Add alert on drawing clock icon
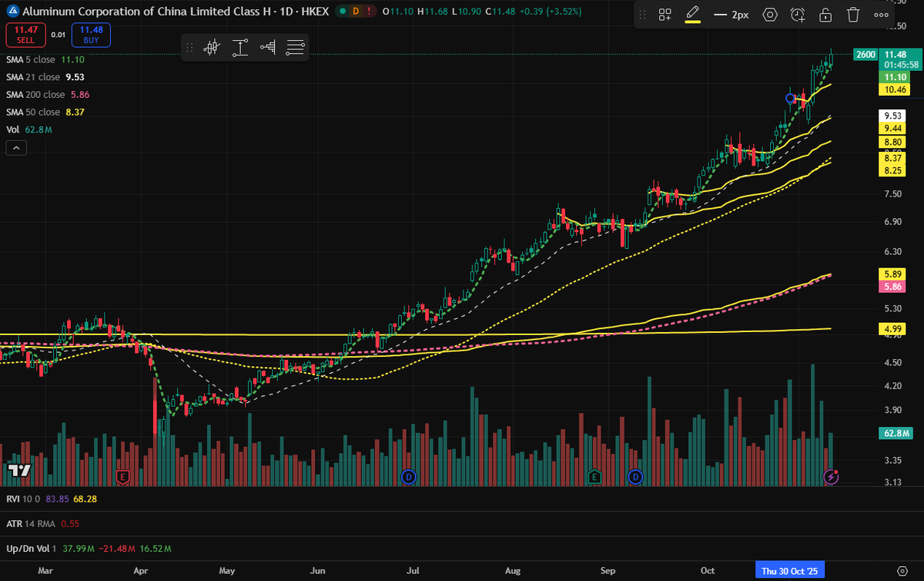 point(798,15)
